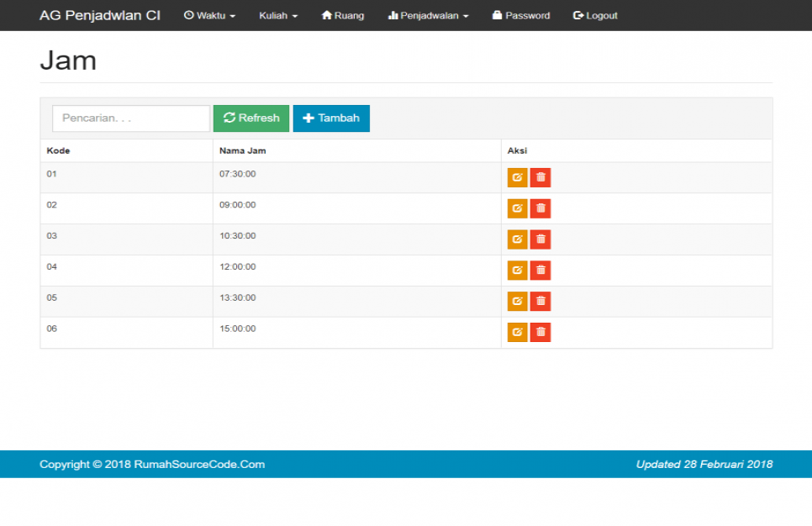
Task: Delete the 09:00:00 row
Action: [540, 208]
